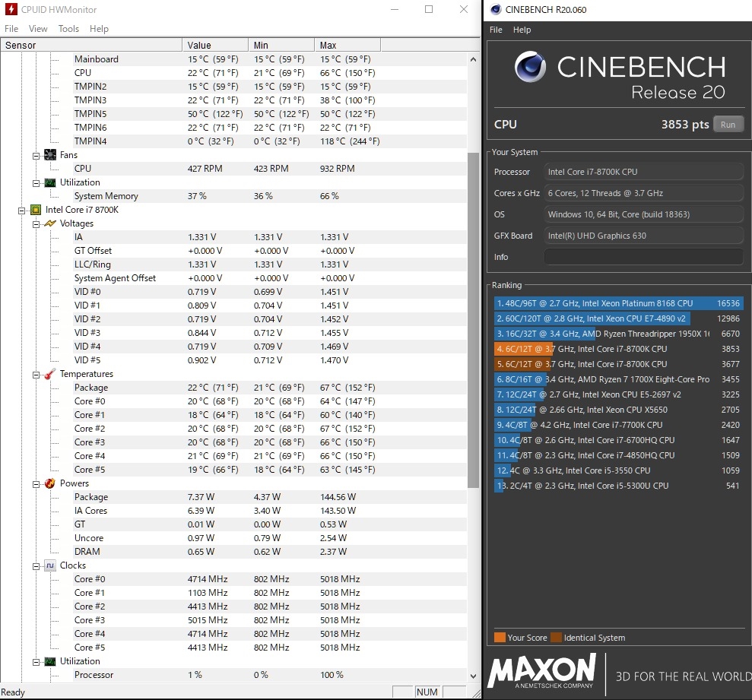The width and height of the screenshot is (752, 700).
Task: Click the orange Your Score legend swatch
Action: [500, 638]
